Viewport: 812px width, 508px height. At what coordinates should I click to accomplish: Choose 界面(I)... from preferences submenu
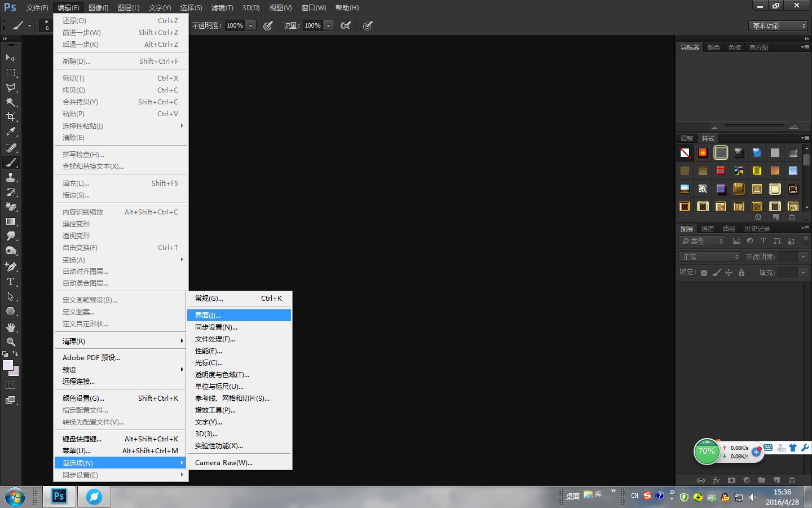(239, 315)
